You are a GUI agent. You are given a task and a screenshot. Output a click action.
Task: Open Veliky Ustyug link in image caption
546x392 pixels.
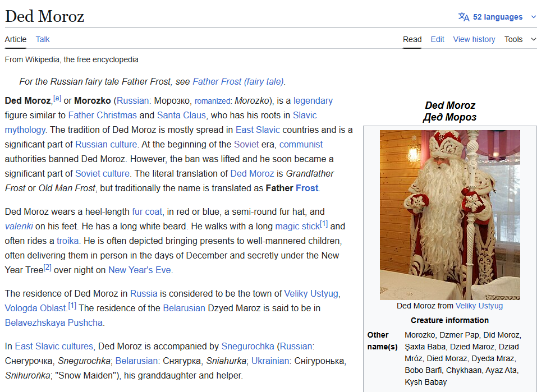click(x=479, y=306)
